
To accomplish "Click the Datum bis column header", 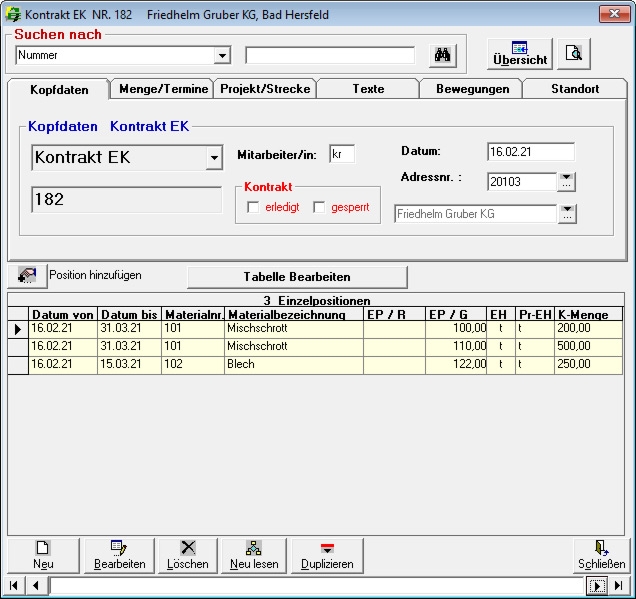I will pyautogui.click(x=129, y=314).
